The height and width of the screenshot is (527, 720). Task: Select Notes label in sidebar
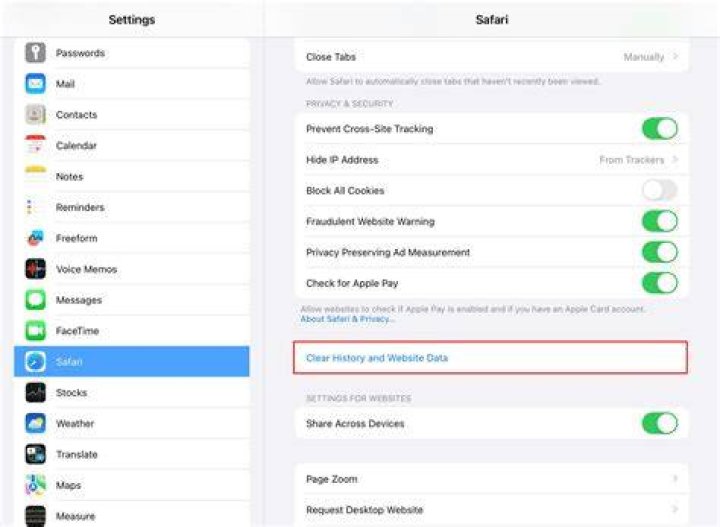(69, 177)
